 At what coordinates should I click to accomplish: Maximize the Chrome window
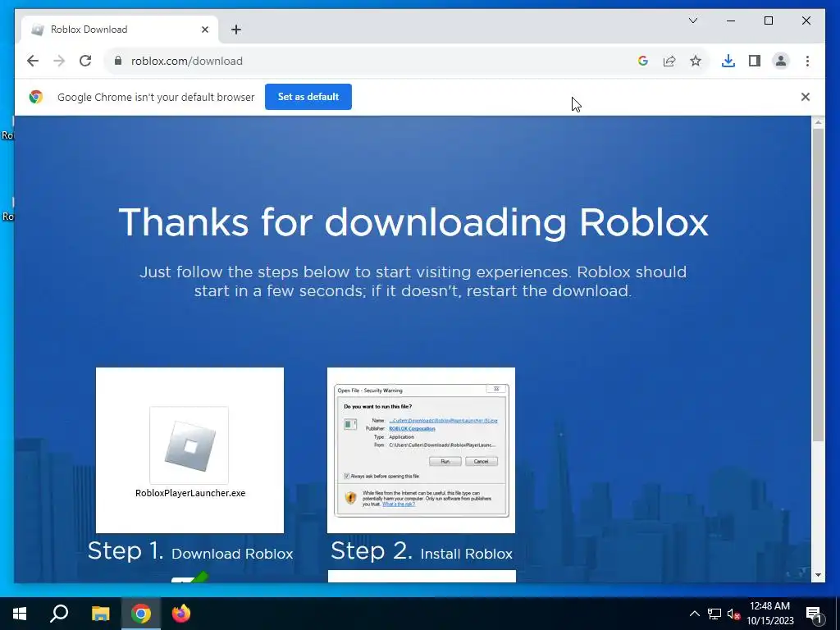click(x=768, y=21)
